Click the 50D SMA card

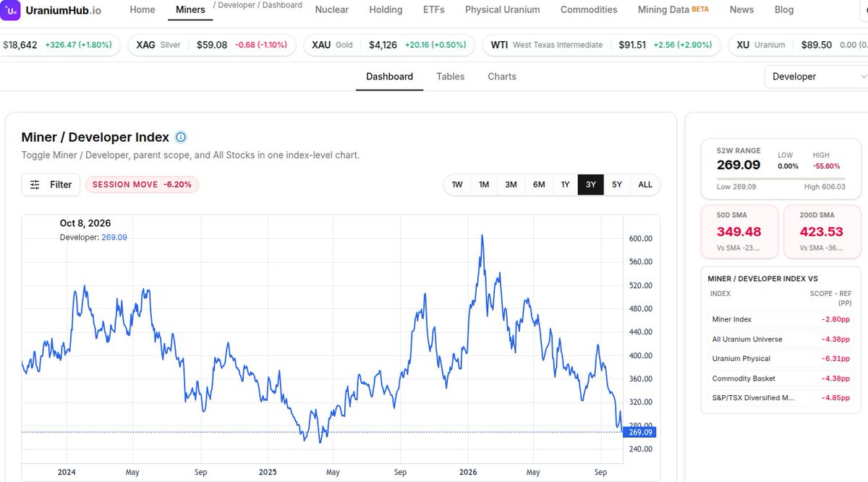(740, 232)
